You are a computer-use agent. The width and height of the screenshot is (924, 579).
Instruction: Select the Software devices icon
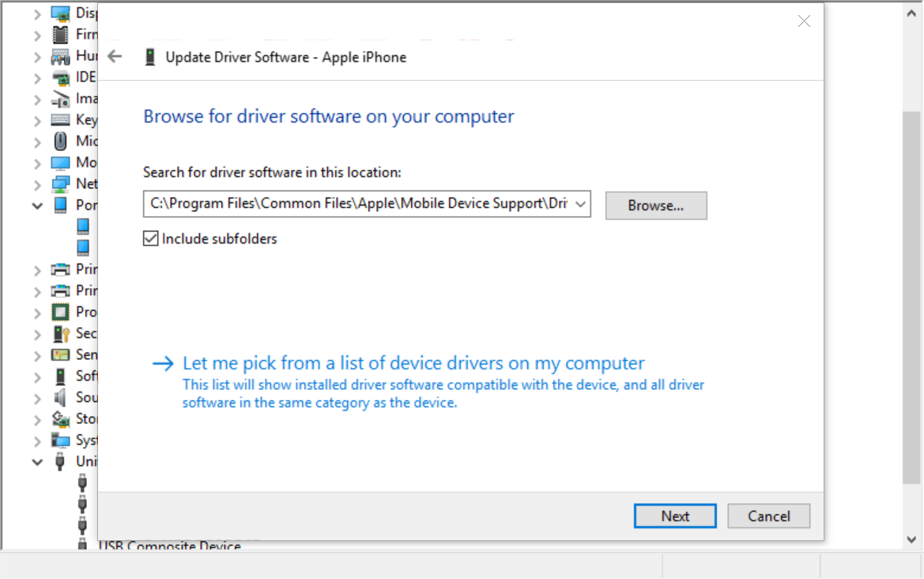point(60,377)
